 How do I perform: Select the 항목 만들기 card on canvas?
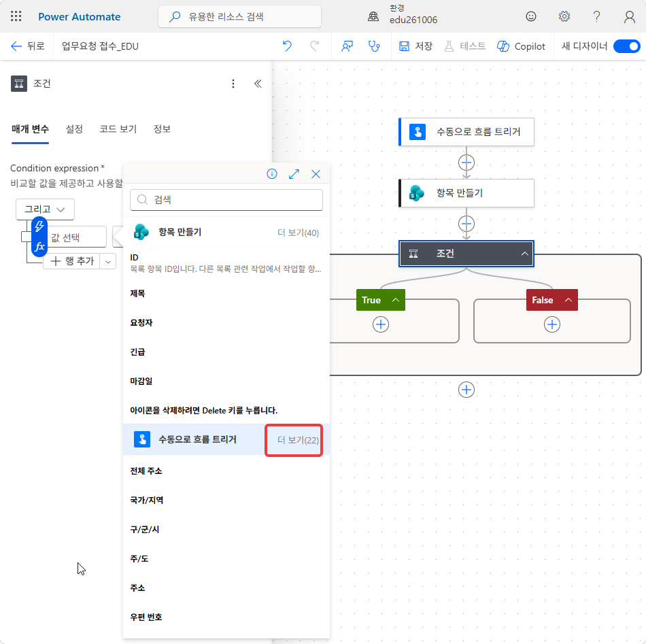point(466,193)
